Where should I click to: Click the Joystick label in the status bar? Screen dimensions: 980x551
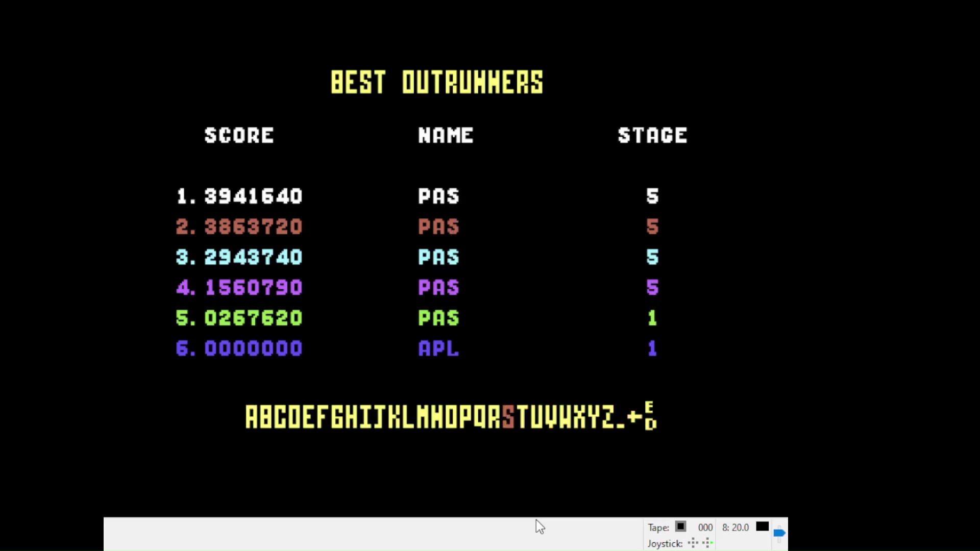pyautogui.click(x=665, y=544)
